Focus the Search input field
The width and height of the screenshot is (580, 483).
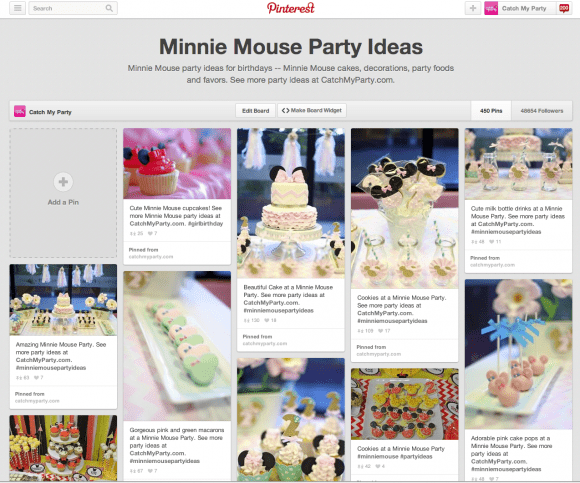68,8
